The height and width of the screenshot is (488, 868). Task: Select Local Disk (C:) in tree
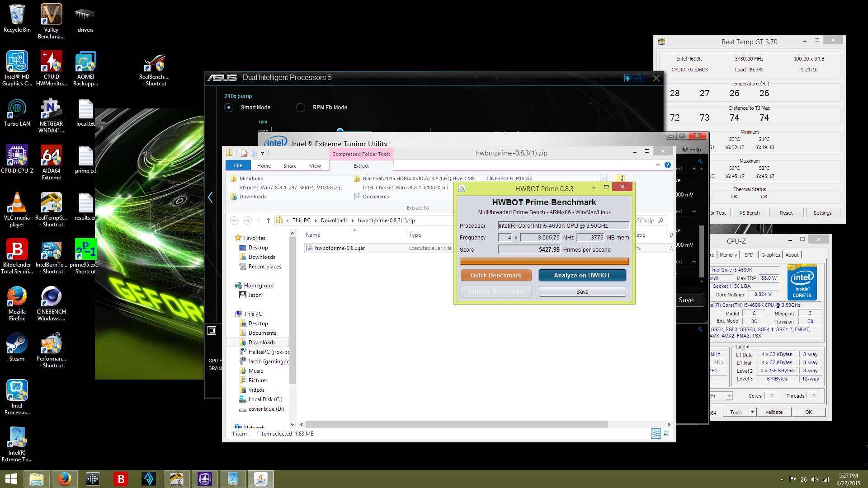coord(265,399)
